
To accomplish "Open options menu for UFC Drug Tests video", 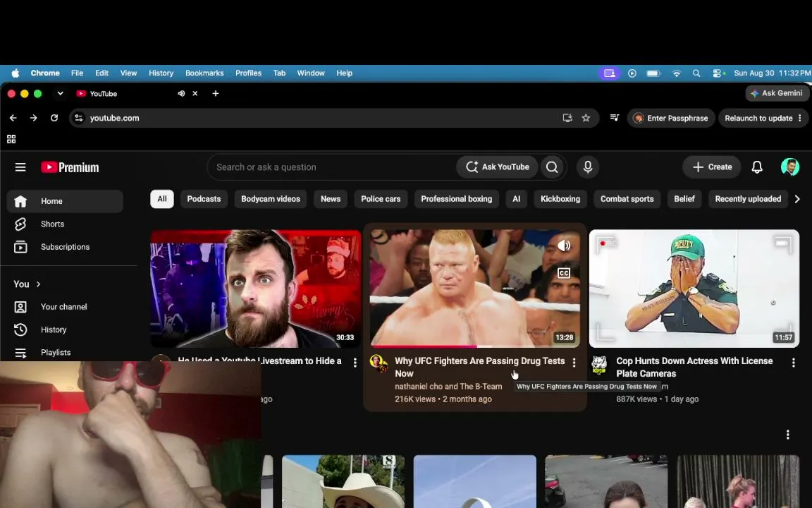I will (x=574, y=363).
